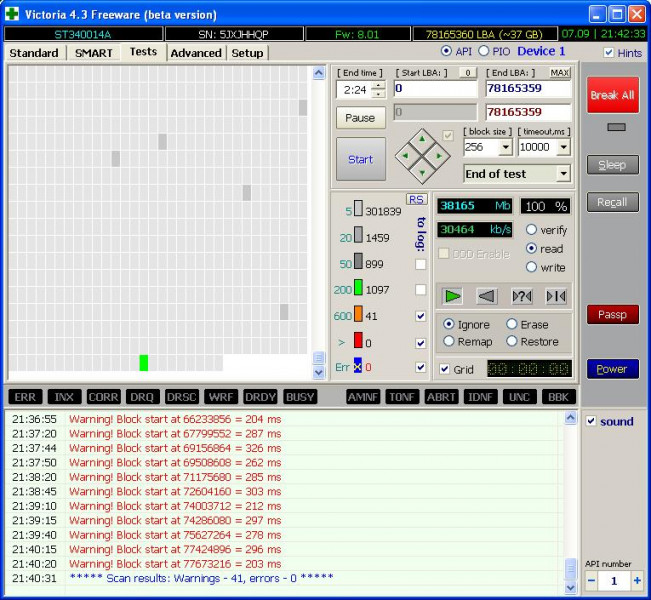
Task: Click the green block in the scan grid
Action: tap(144, 362)
